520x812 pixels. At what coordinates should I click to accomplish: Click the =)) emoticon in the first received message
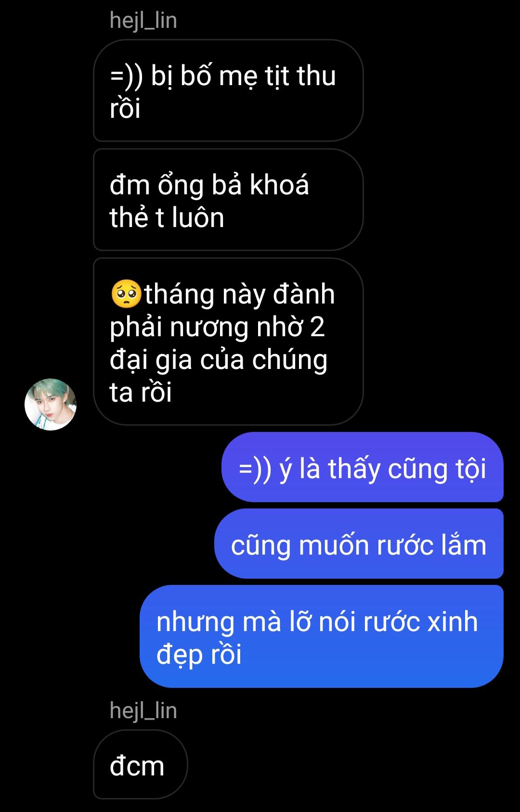pos(127,77)
